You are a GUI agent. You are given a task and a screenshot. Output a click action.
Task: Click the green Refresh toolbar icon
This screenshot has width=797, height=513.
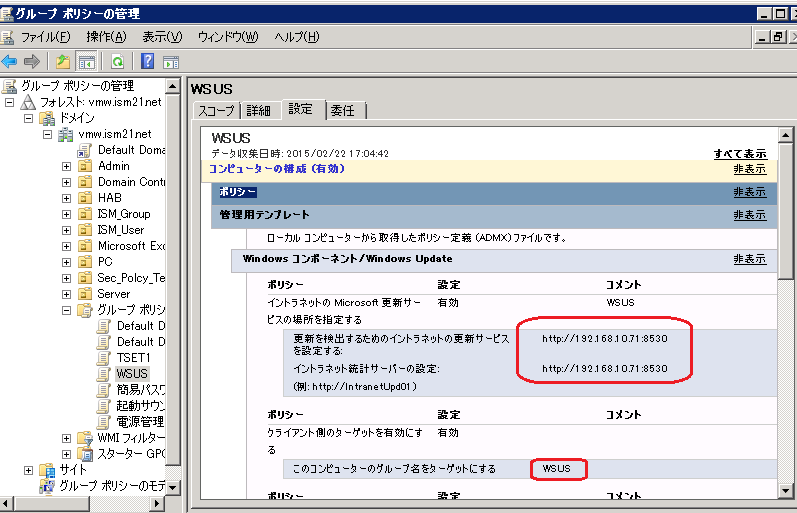pos(117,61)
